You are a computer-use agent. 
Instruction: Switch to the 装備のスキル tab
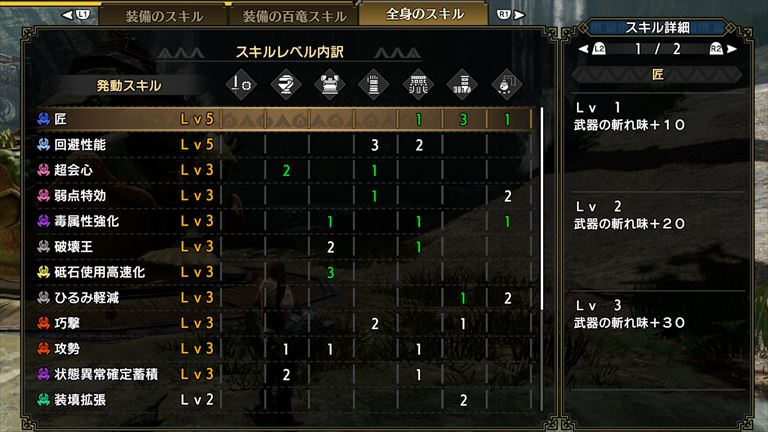click(x=164, y=16)
